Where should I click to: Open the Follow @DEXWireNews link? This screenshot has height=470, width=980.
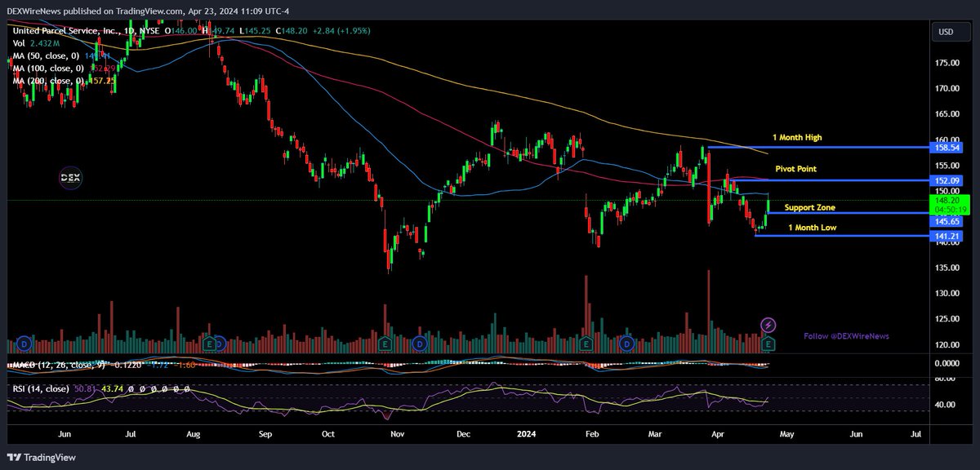tap(846, 336)
